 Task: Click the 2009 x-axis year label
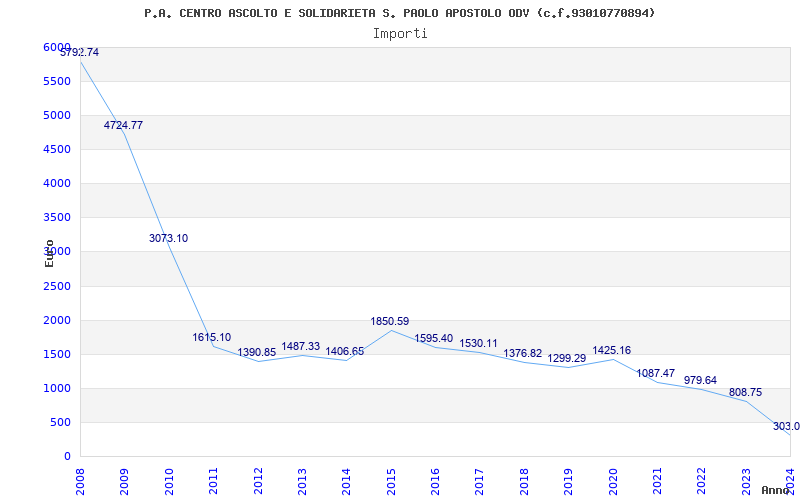pos(124,482)
